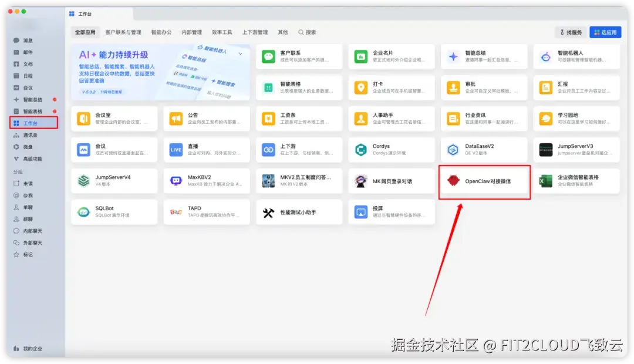Viewport: 634px width, 364px height.
Task: Open the 客户联系 app icon
Action: coord(268,56)
